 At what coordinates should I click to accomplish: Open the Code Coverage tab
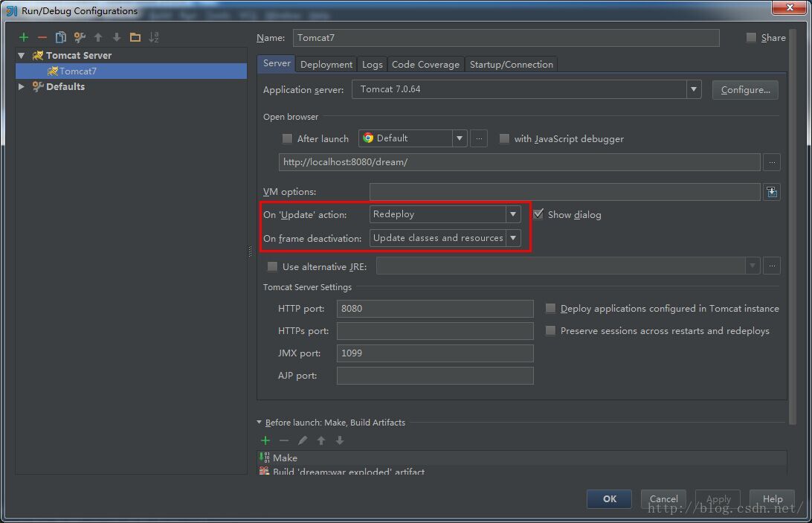point(425,64)
